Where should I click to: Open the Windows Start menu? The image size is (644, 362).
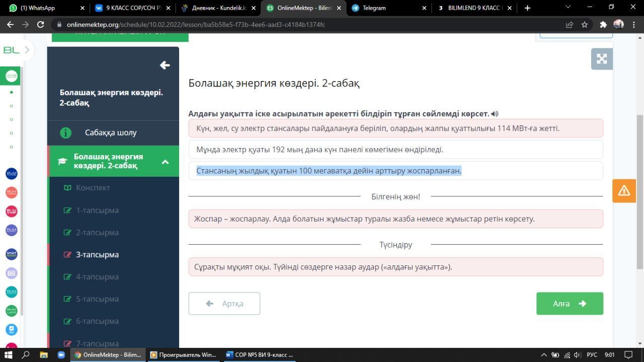8,355
